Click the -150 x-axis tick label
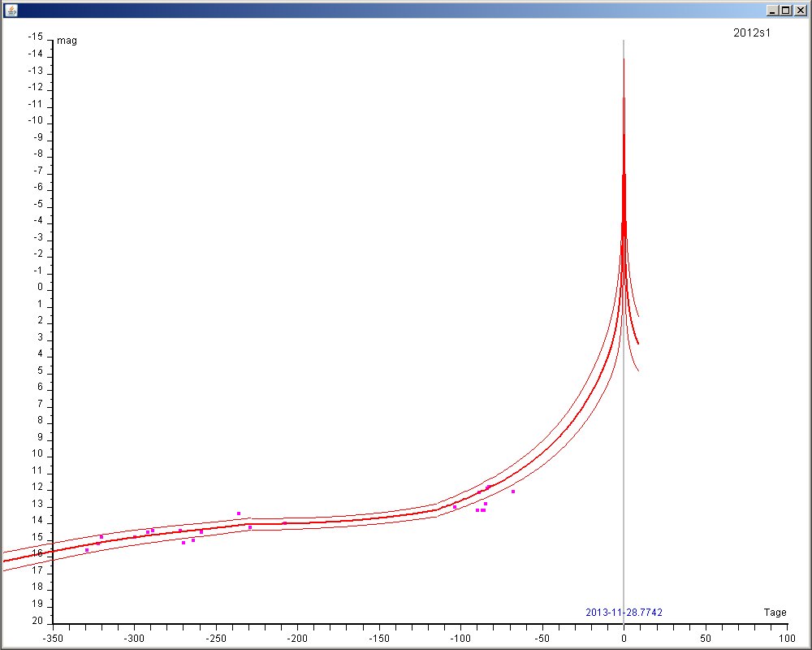This screenshot has width=812, height=650. [x=379, y=639]
